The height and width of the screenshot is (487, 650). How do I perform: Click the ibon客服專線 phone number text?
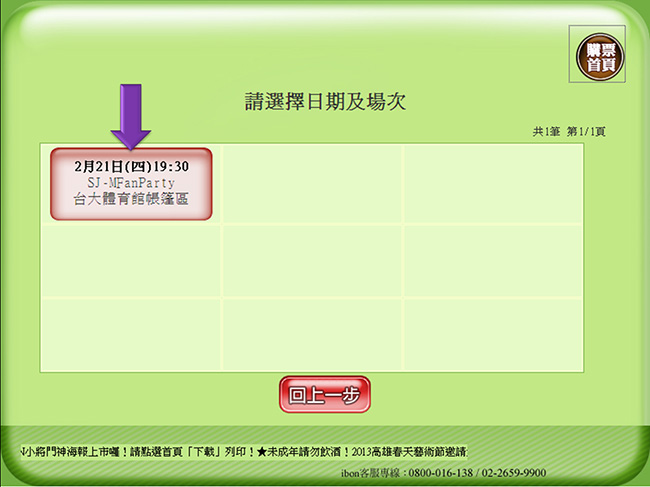(x=443, y=473)
